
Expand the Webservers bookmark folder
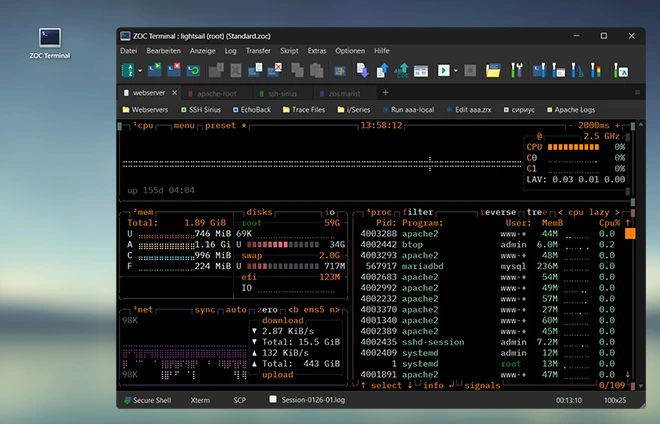(x=145, y=109)
